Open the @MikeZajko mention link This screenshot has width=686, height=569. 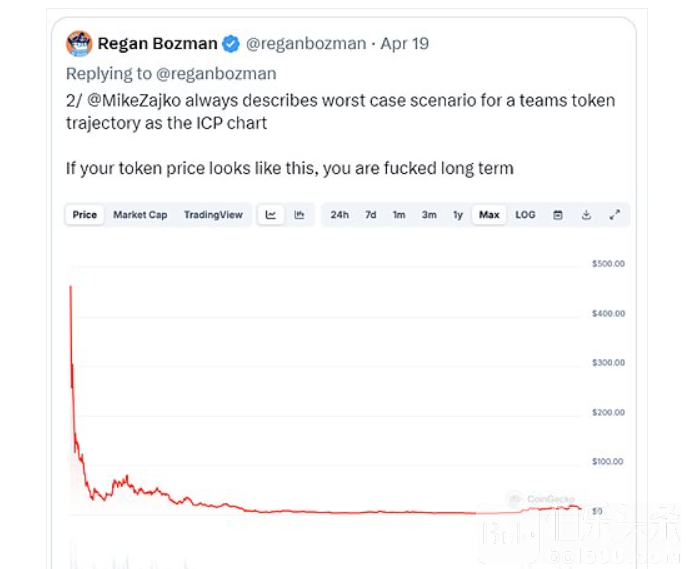[134, 101]
